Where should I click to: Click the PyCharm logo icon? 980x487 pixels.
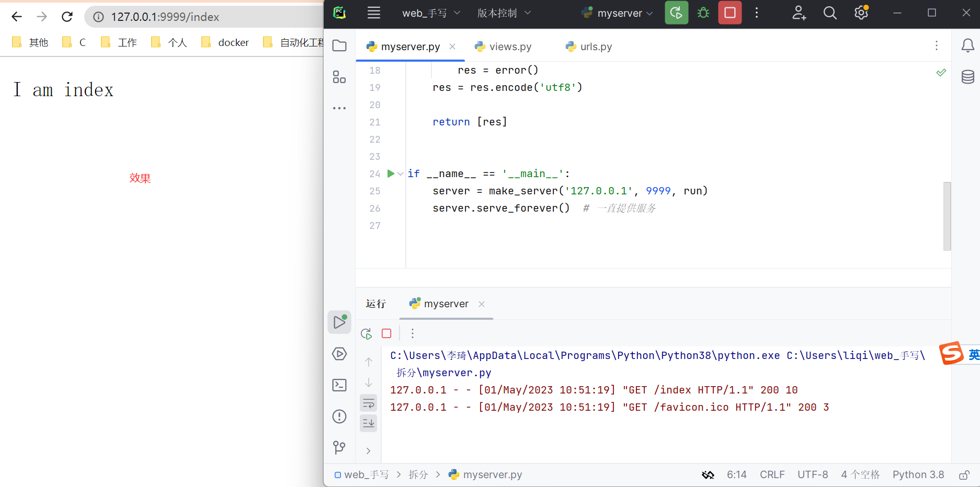pos(340,13)
